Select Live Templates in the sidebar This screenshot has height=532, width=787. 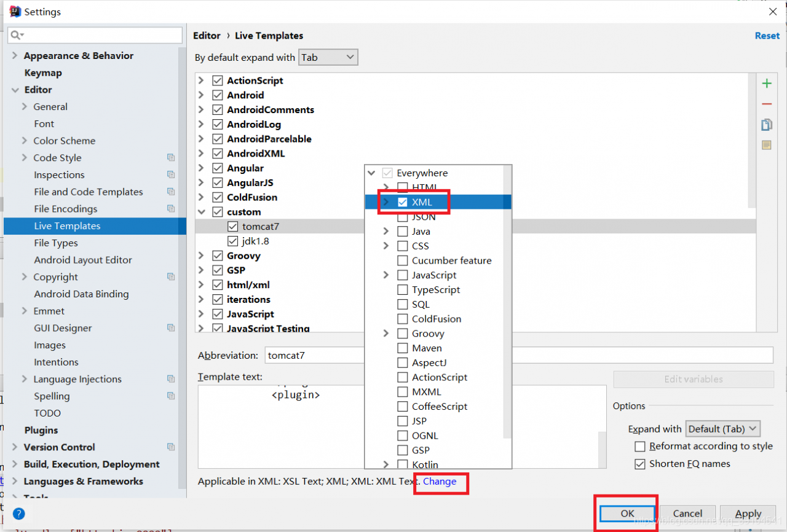point(95,226)
